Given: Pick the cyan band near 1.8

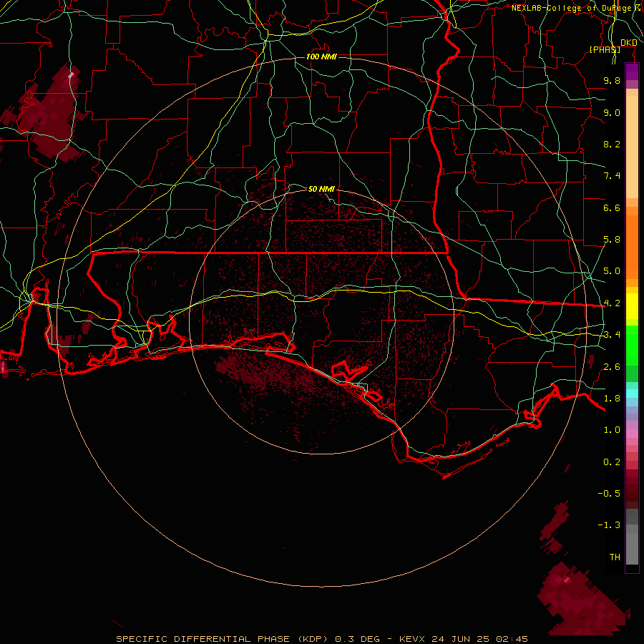Looking at the screenshot, I should coord(632,394).
